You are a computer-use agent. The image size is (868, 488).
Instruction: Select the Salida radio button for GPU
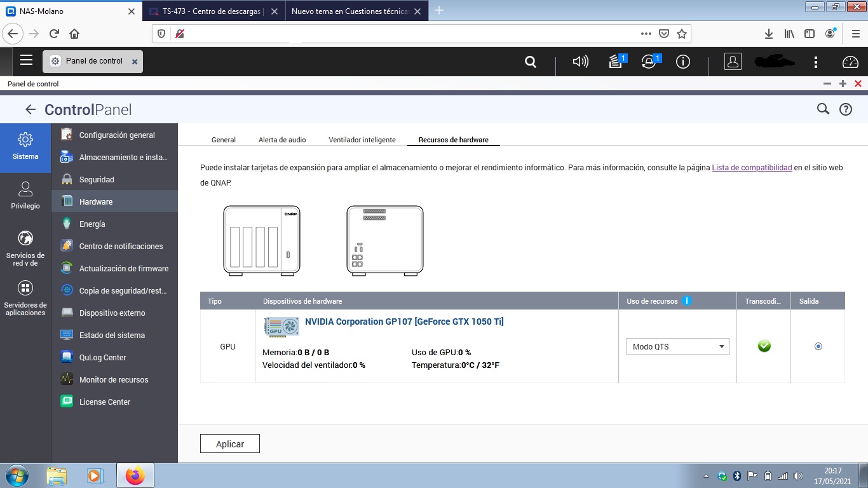pyautogui.click(x=818, y=346)
